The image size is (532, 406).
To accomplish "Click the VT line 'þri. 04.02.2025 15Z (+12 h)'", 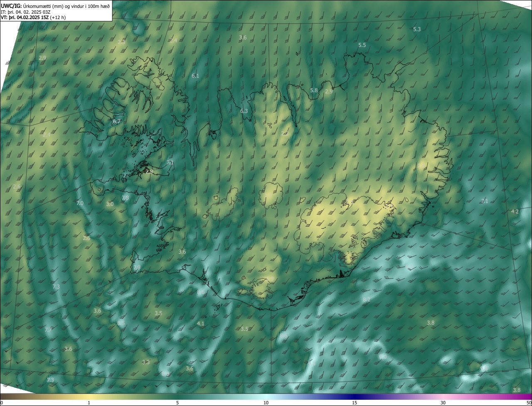I will [x=37, y=17].
